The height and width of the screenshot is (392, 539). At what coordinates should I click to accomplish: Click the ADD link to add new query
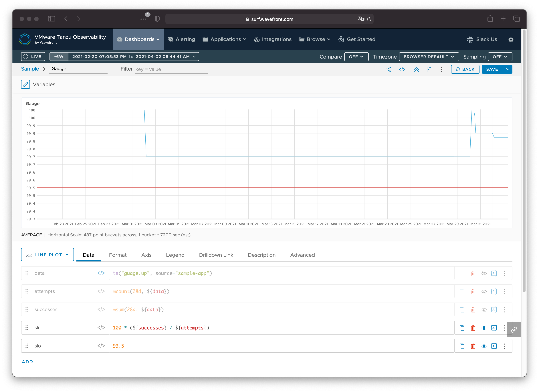click(x=27, y=361)
